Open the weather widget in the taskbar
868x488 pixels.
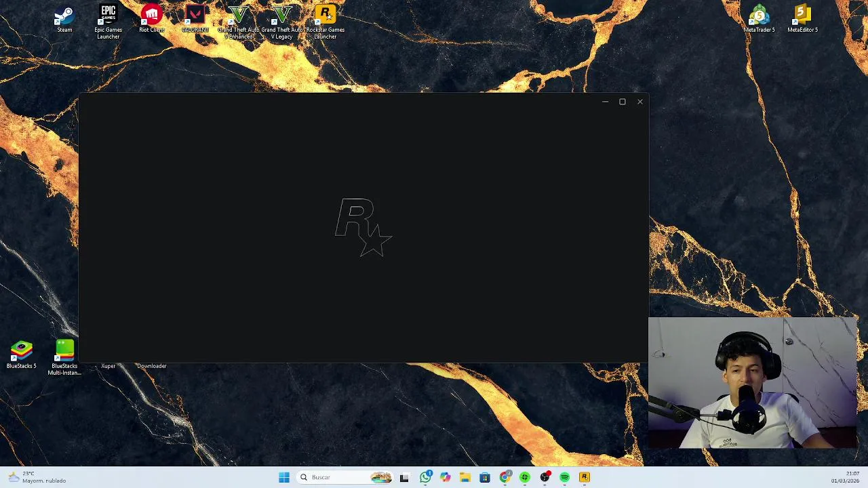(37, 477)
